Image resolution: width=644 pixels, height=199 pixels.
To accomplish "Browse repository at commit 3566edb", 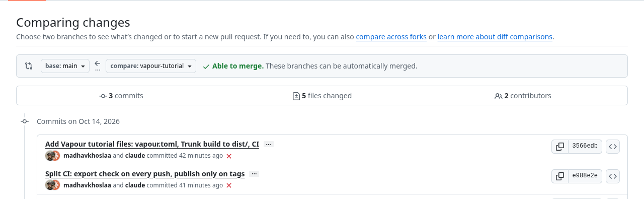I will (x=613, y=147).
